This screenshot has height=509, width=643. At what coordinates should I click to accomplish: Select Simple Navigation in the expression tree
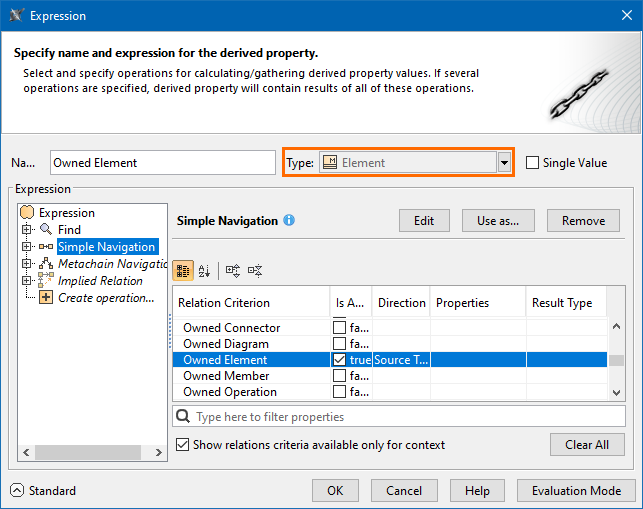pyautogui.click(x=106, y=247)
